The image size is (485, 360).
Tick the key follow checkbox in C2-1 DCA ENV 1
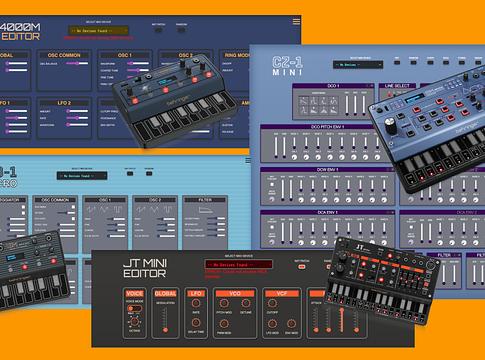coord(272,227)
